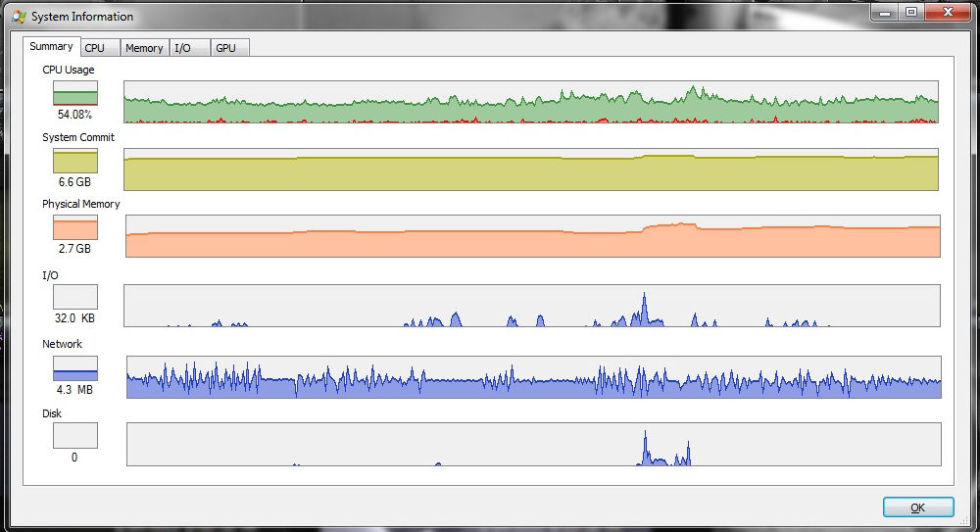980x532 pixels.
Task: Click the I/O mini gauge box
Action: click(75, 297)
